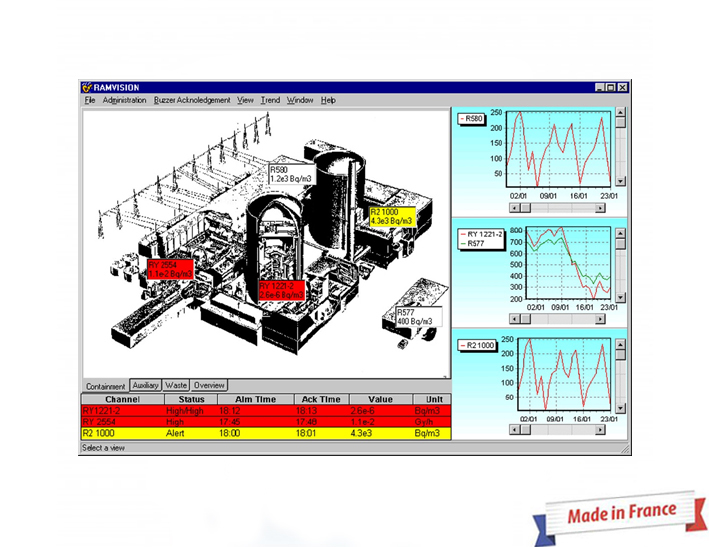709x547 pixels.
Task: Click the red RY 1221-2 marker in containment
Action: (x=281, y=289)
